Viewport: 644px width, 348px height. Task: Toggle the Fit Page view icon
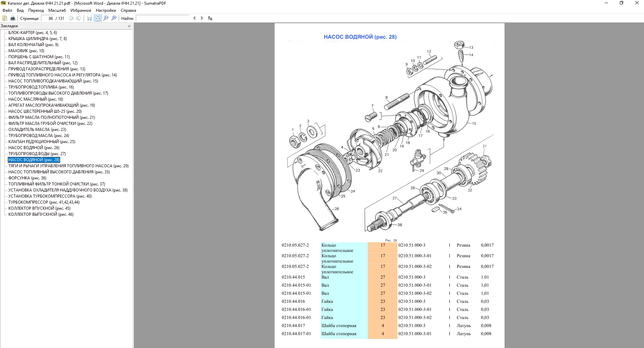98,18
